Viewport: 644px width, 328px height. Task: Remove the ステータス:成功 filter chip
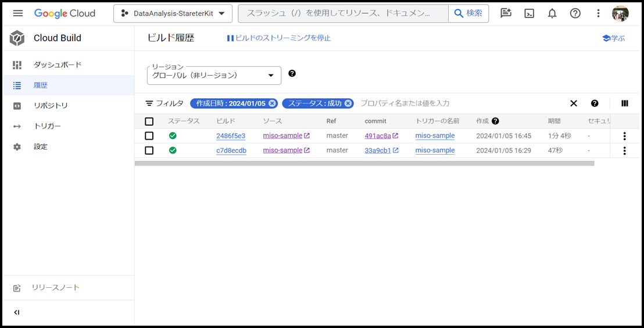348,104
